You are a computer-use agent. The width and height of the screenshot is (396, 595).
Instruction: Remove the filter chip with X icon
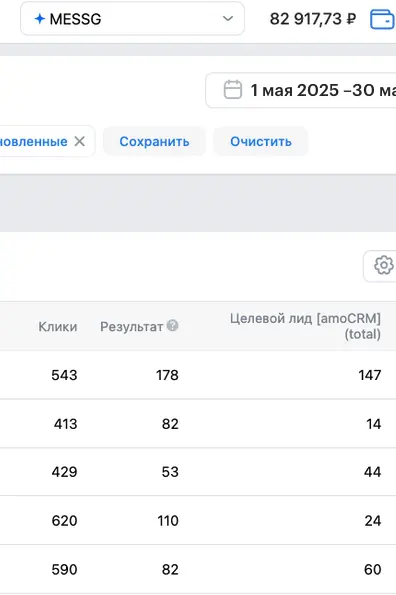(80, 141)
